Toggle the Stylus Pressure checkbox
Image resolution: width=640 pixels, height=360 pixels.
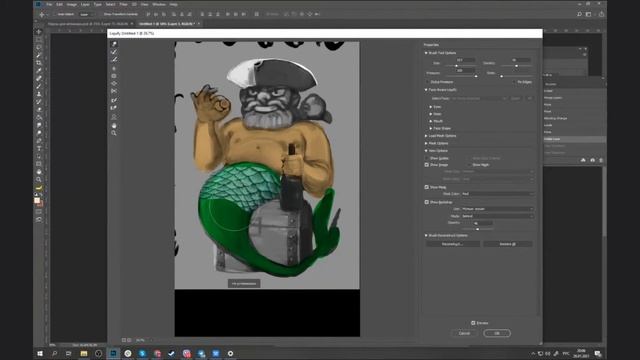[427, 82]
